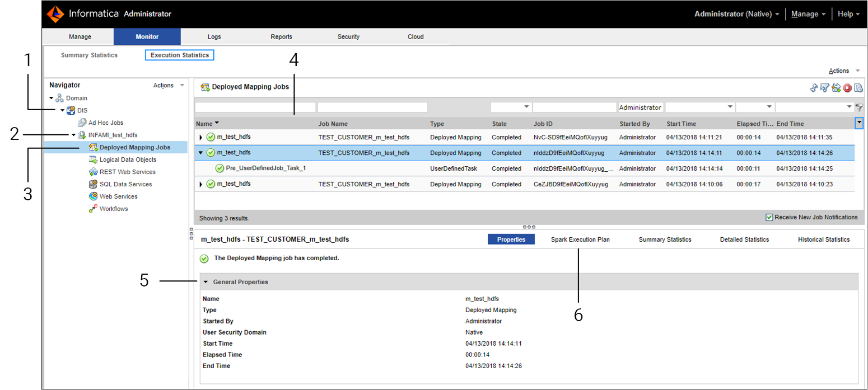Click the Name filter input field

[255, 107]
